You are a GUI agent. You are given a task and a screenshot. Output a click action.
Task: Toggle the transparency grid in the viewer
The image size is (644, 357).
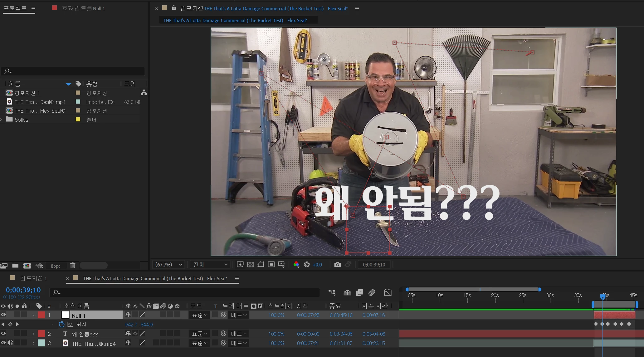pos(251,265)
